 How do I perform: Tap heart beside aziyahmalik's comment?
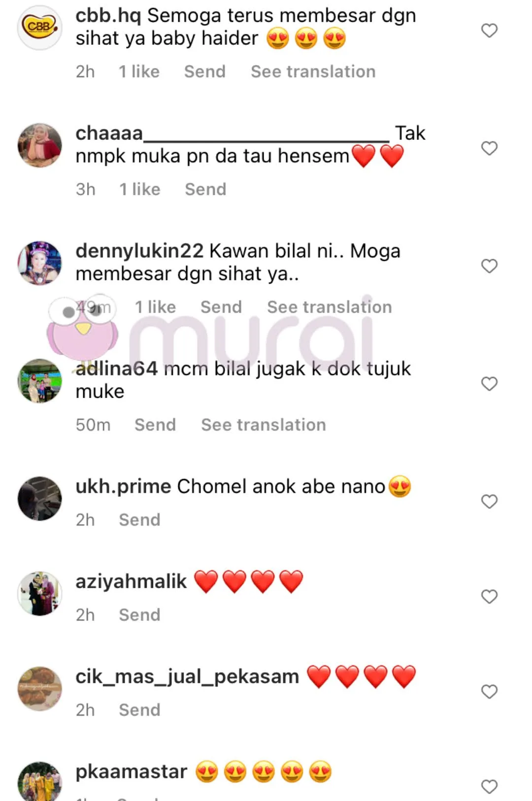489,597
